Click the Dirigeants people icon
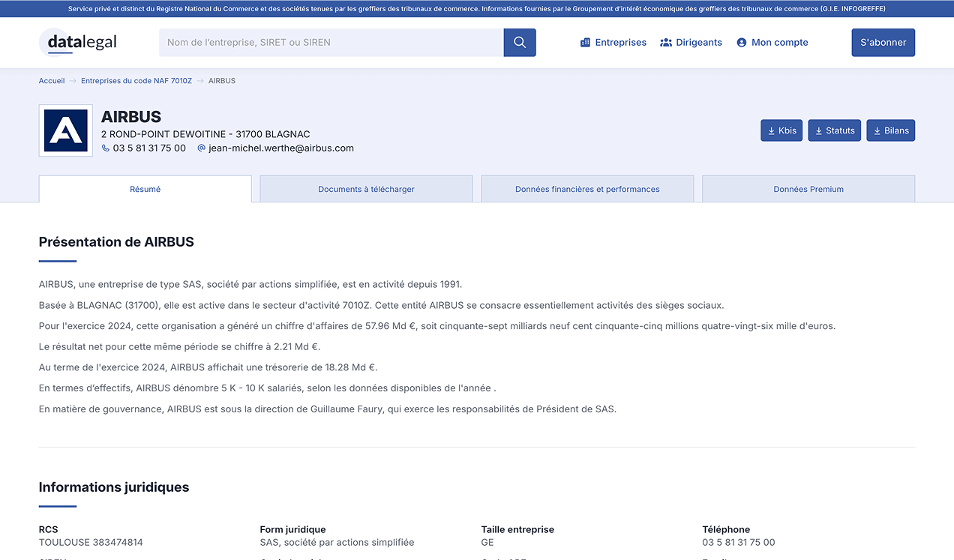Screen dimensions: 954x560 tap(666, 42)
